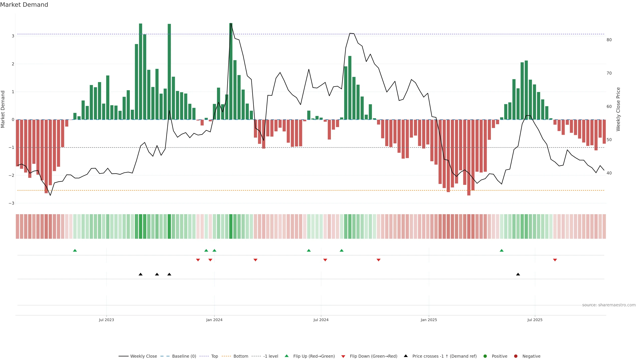Click the green Positive legend dot

[x=485, y=356]
